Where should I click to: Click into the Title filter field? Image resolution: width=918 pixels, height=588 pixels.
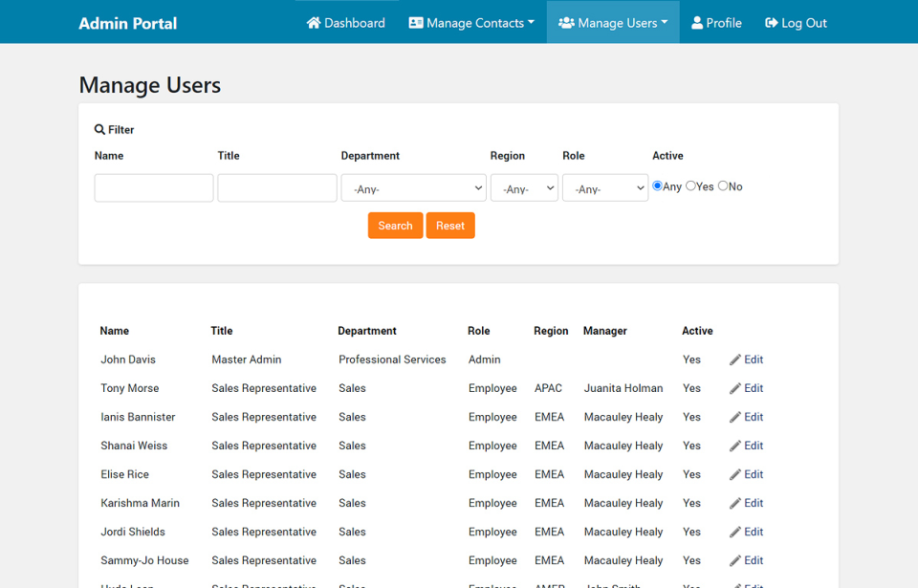point(277,188)
